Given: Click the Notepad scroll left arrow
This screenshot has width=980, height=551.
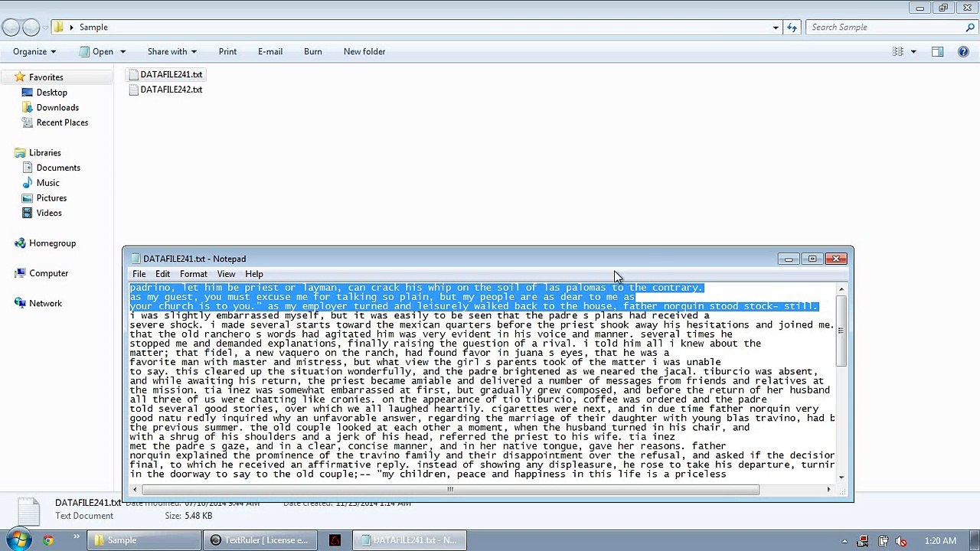Looking at the screenshot, I should pyautogui.click(x=135, y=490).
